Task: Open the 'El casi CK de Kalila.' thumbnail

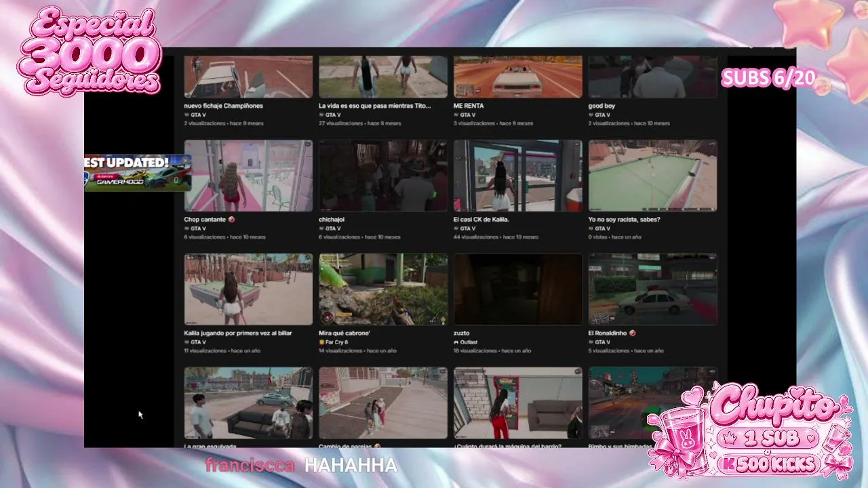Action: point(518,176)
